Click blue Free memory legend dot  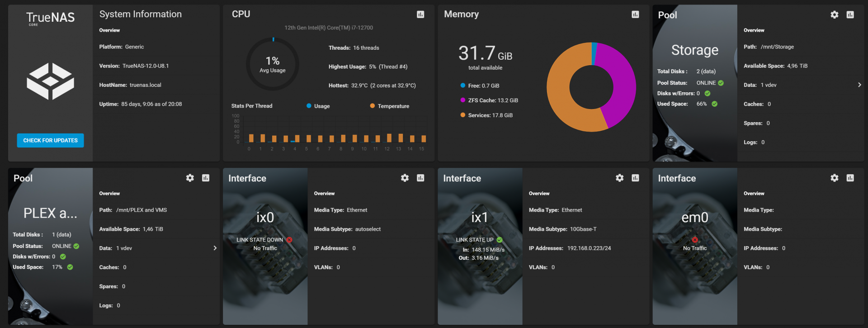point(463,85)
